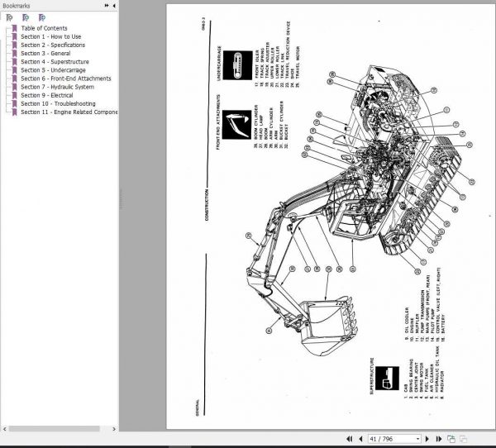496x448 pixels.
Task: Click the Bookmarks panel title
Action: [x=17, y=6]
